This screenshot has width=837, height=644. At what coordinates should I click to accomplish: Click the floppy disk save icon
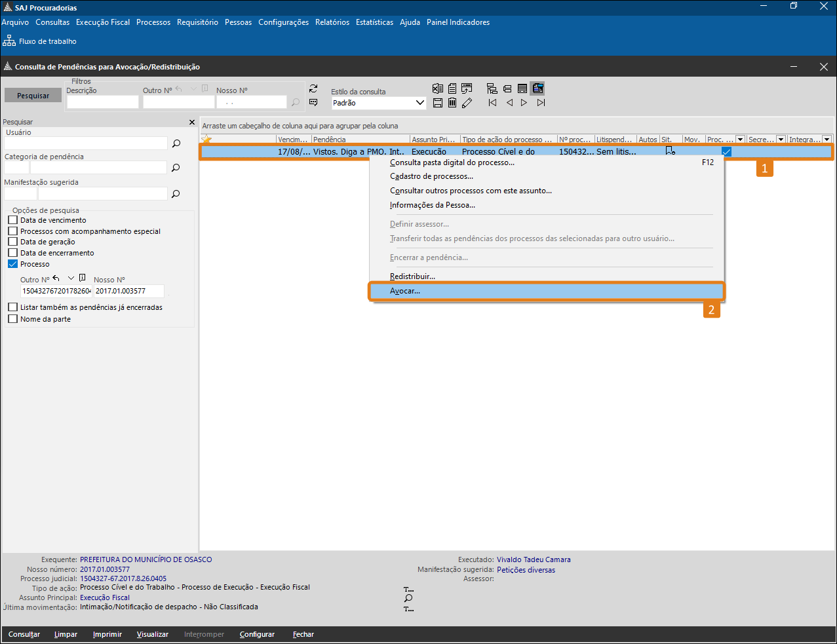click(438, 103)
